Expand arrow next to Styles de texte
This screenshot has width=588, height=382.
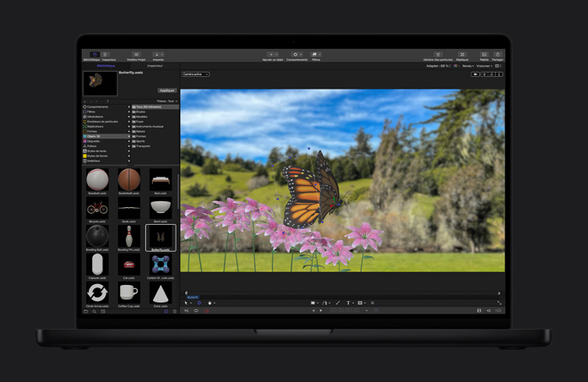(x=129, y=150)
